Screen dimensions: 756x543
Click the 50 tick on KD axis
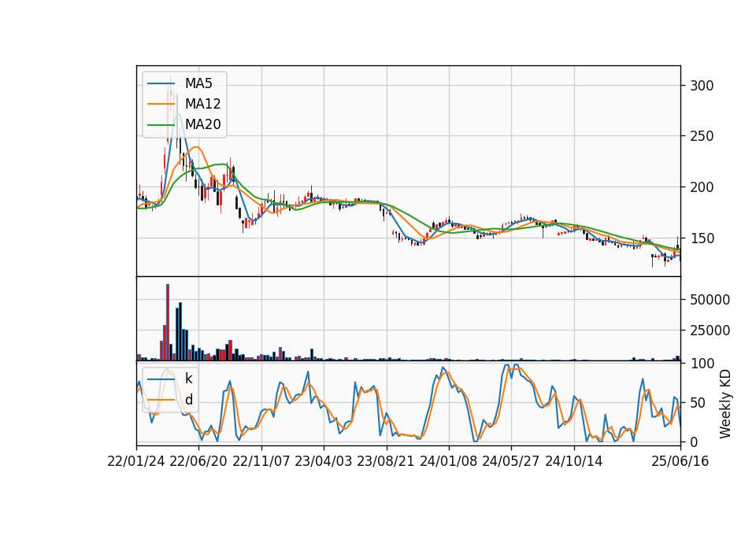coord(698,403)
